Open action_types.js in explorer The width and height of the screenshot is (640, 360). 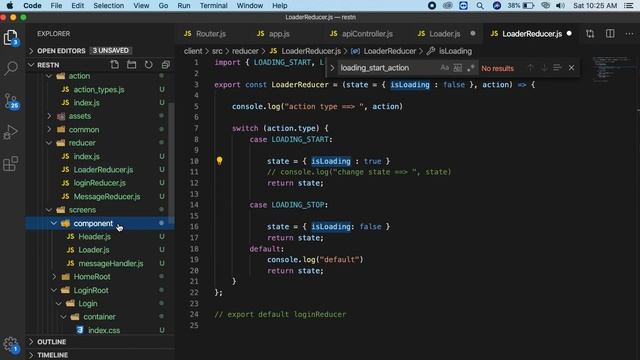click(99, 89)
